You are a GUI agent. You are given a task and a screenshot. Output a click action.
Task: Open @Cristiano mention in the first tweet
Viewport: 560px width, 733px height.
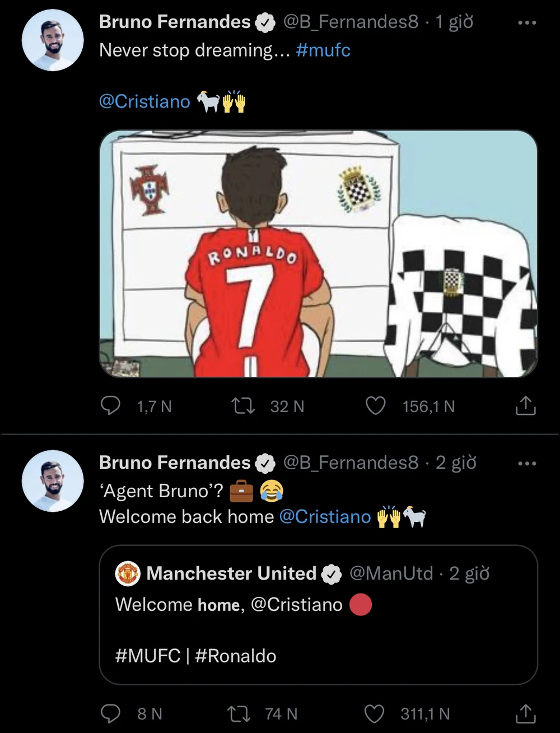(144, 101)
